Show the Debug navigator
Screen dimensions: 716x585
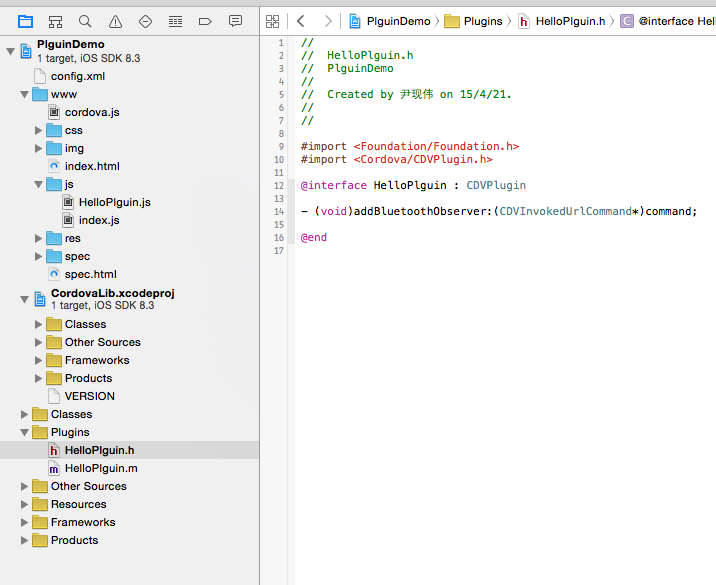(175, 21)
